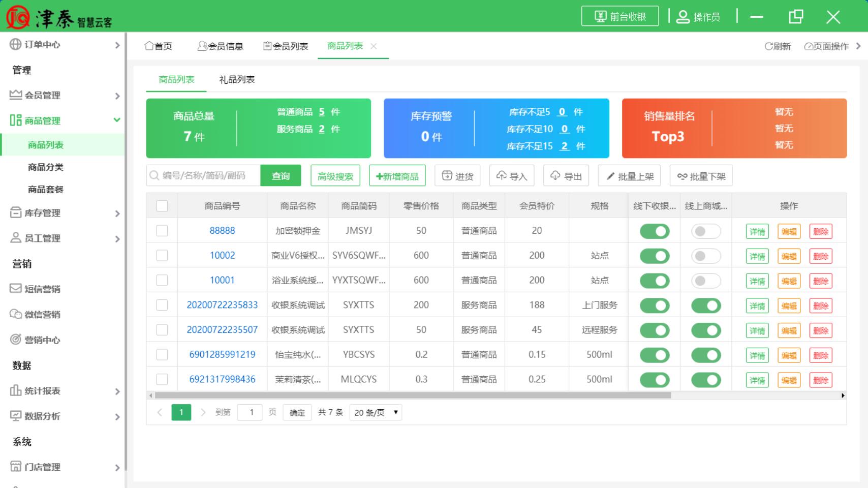Open the 20 条/页 page size dropdown
Viewport: 868px width, 488px height.
[376, 412]
